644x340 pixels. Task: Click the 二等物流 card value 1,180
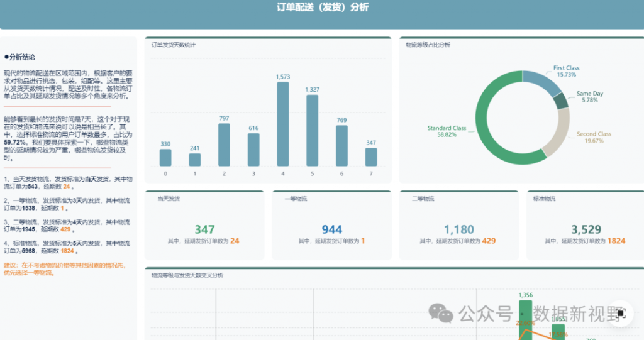(x=458, y=230)
